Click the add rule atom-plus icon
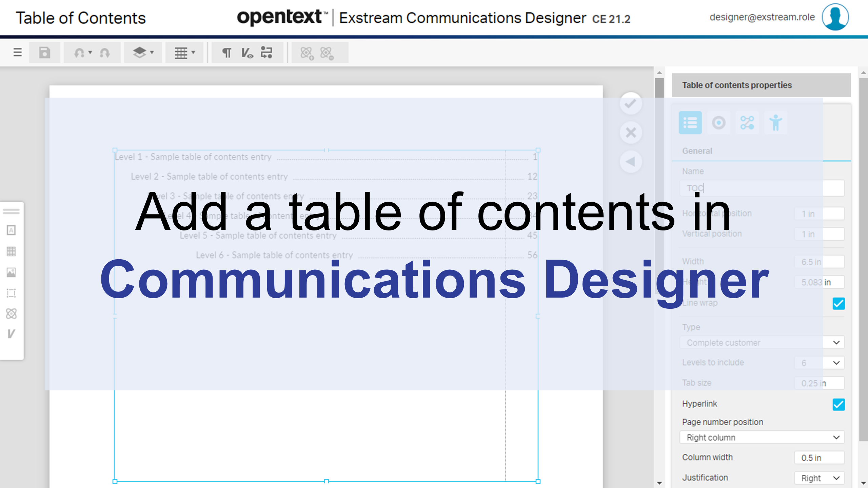Image resolution: width=868 pixels, height=488 pixels. point(307,53)
